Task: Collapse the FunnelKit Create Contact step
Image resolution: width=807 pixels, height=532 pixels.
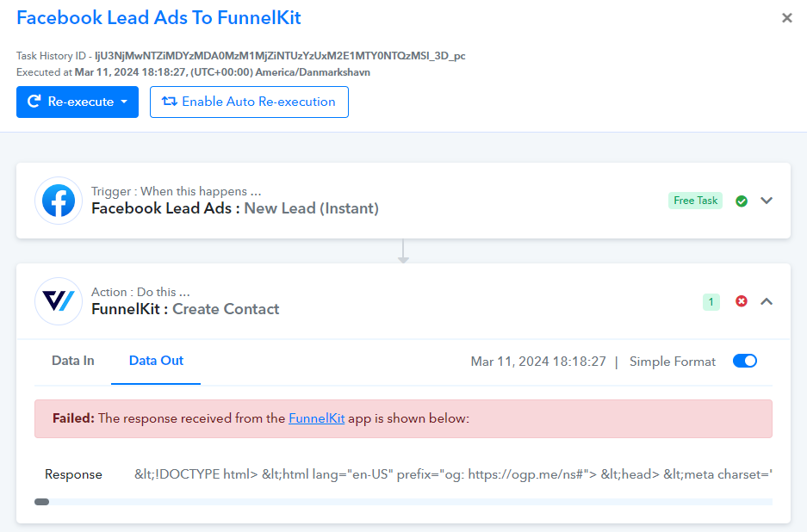Action: pos(767,301)
